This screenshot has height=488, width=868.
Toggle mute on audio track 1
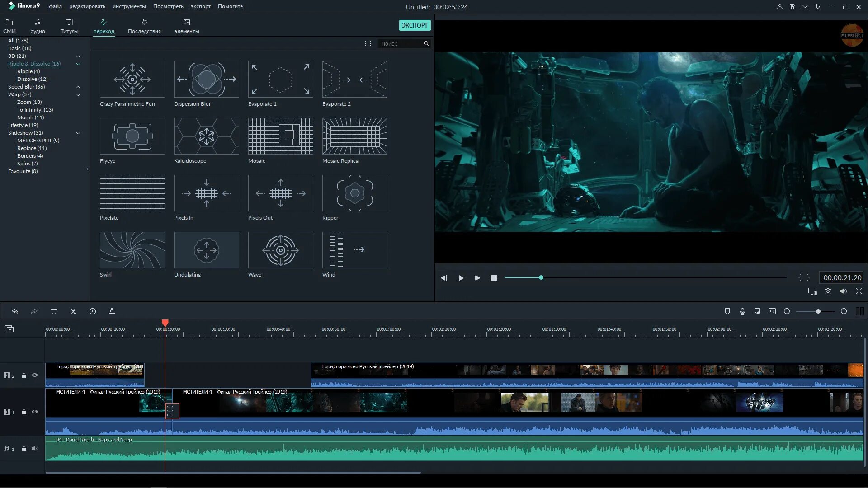click(x=34, y=449)
